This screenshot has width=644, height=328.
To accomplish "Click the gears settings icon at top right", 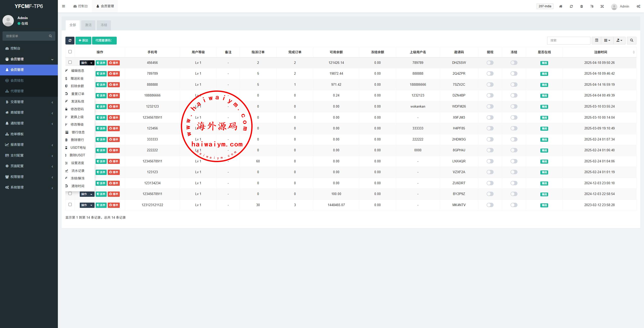I will (x=638, y=6).
